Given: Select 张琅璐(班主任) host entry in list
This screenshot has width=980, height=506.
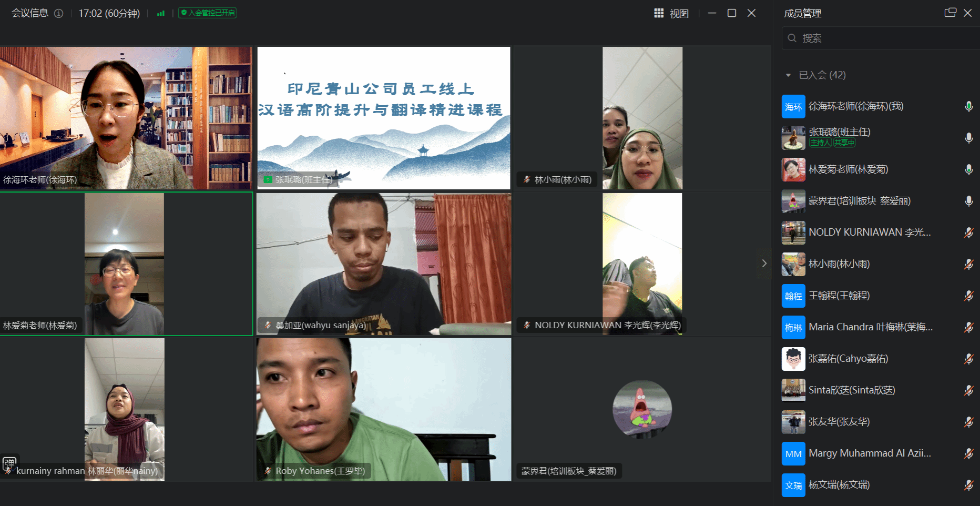Looking at the screenshot, I should click(x=839, y=133).
